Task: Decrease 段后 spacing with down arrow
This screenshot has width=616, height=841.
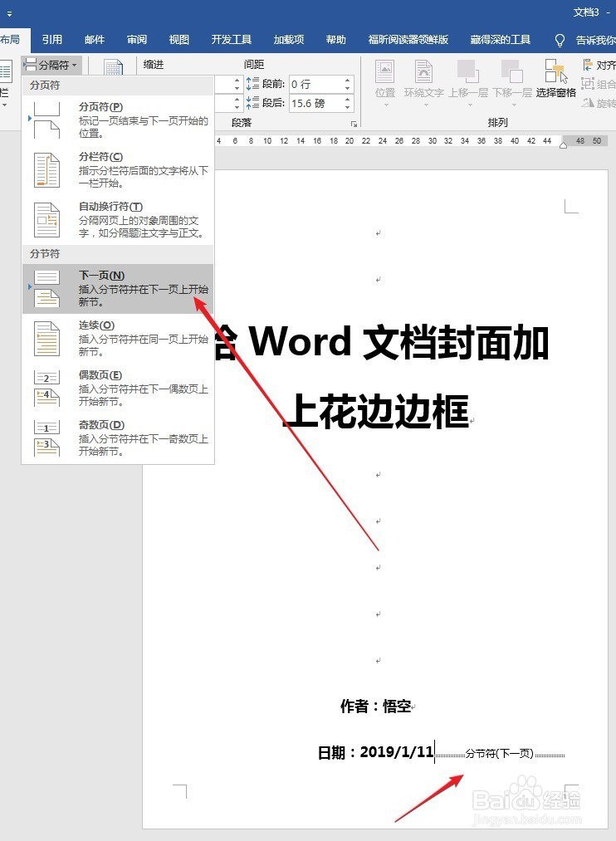Action: pos(347,107)
